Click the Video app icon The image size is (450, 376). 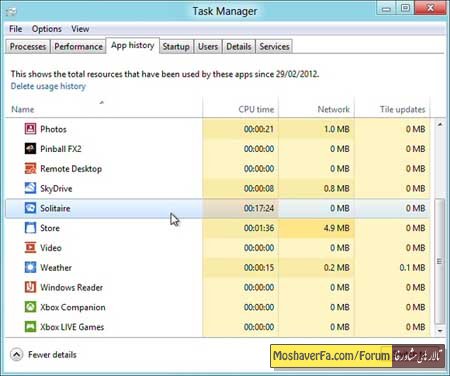[x=30, y=247]
